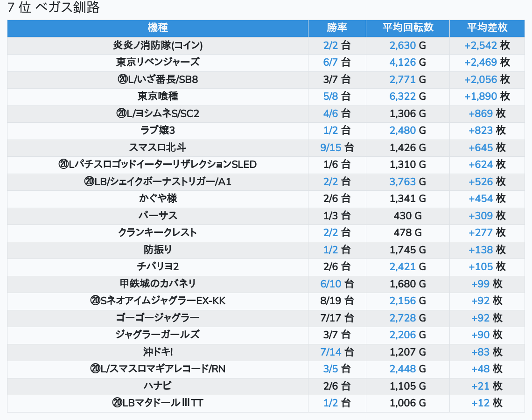Click the SネオアイムジャグラーEX-KK row name
The width and height of the screenshot is (532, 420).
(158, 301)
